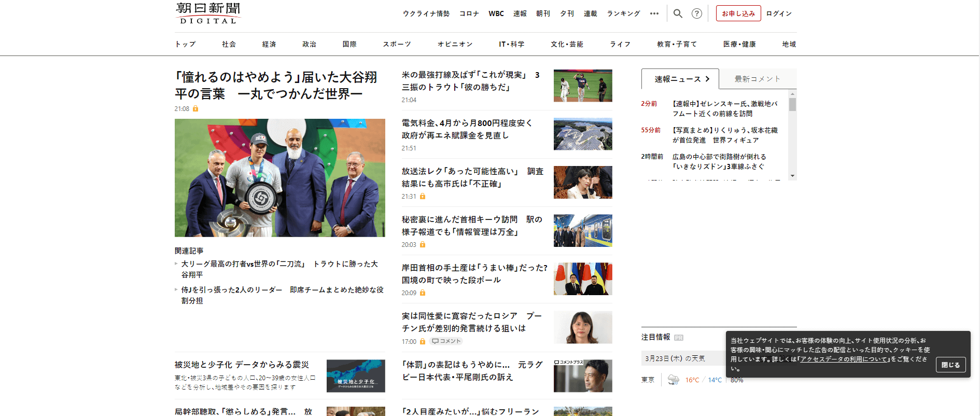Image resolution: width=980 pixels, height=416 pixels.
Task: Open the Ohtani headline article
Action: (x=276, y=85)
